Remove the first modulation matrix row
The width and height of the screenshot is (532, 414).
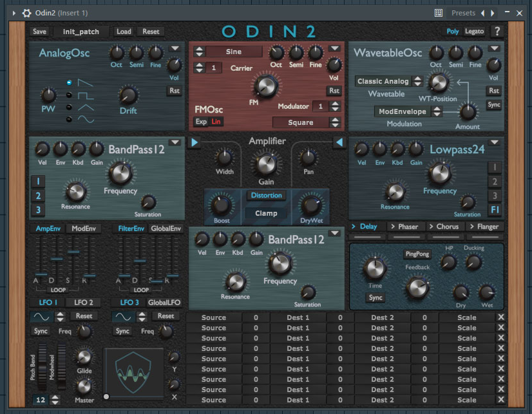click(501, 317)
